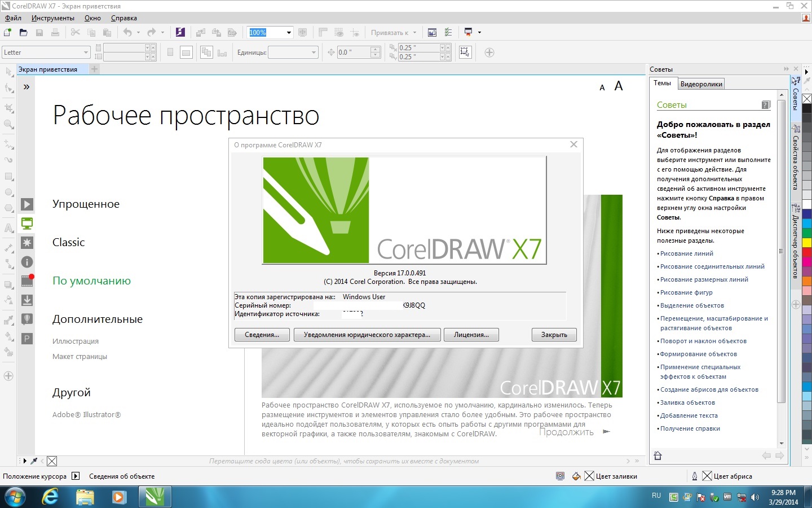Open the Get Started play icon
This screenshot has width=812, height=508.
[x=27, y=204]
